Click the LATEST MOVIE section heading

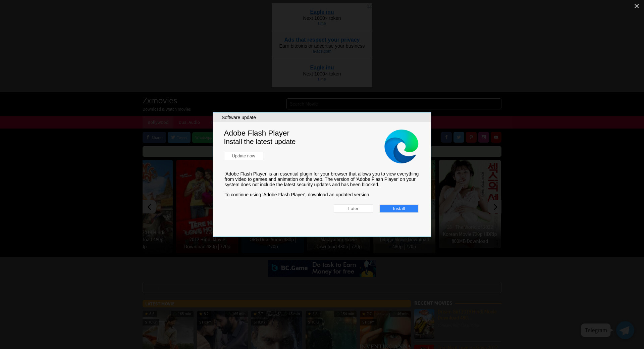[x=160, y=304]
